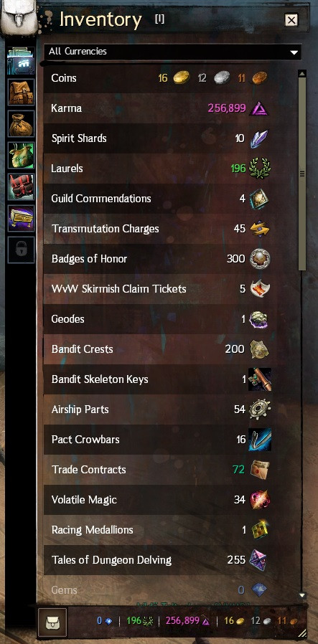Viewport: 318px width, 644px height.
Task: Click the Pact Crowbars icon
Action: [x=260, y=440]
